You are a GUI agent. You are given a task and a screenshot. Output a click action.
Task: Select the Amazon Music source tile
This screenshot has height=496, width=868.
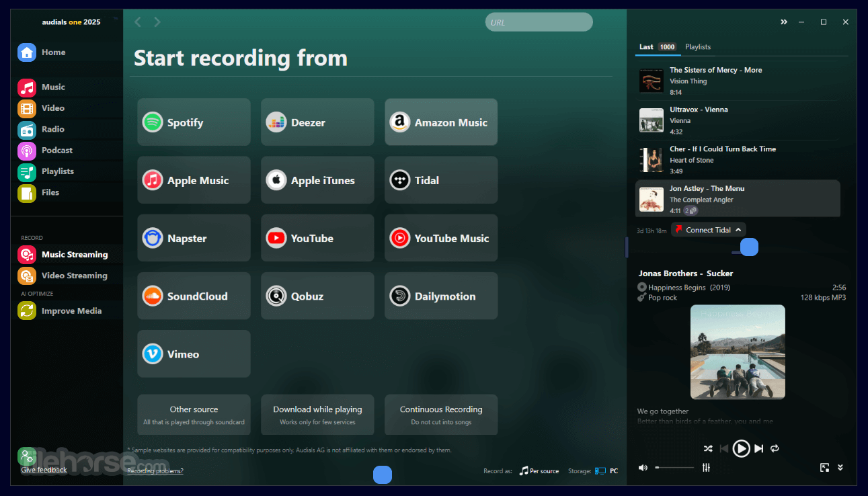441,122
